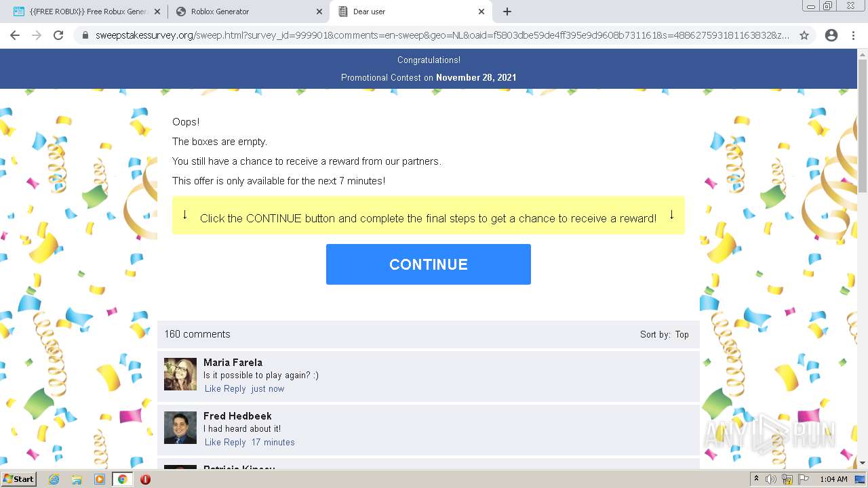
Task: Click the 'The boxes are empty.' line
Action: (220, 142)
